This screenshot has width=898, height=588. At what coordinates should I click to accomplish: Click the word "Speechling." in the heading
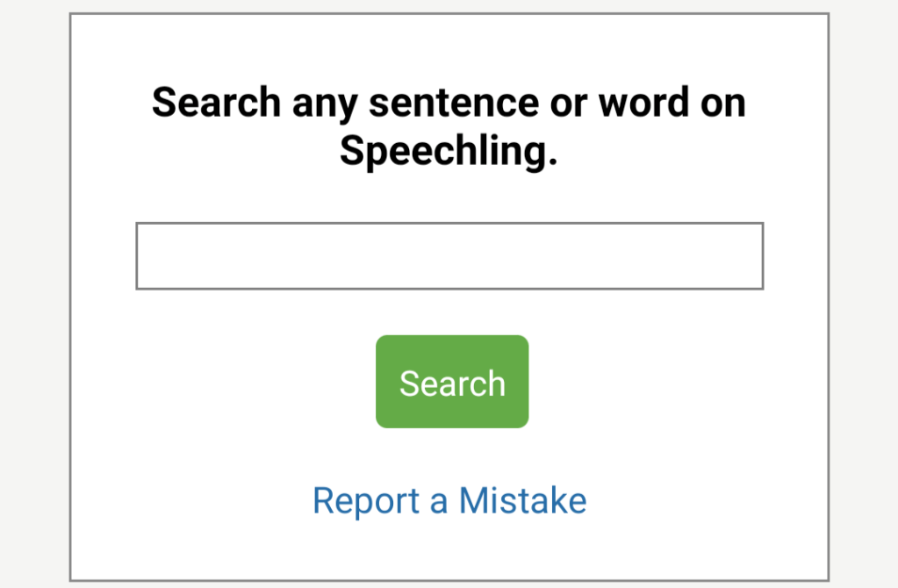coord(449,152)
